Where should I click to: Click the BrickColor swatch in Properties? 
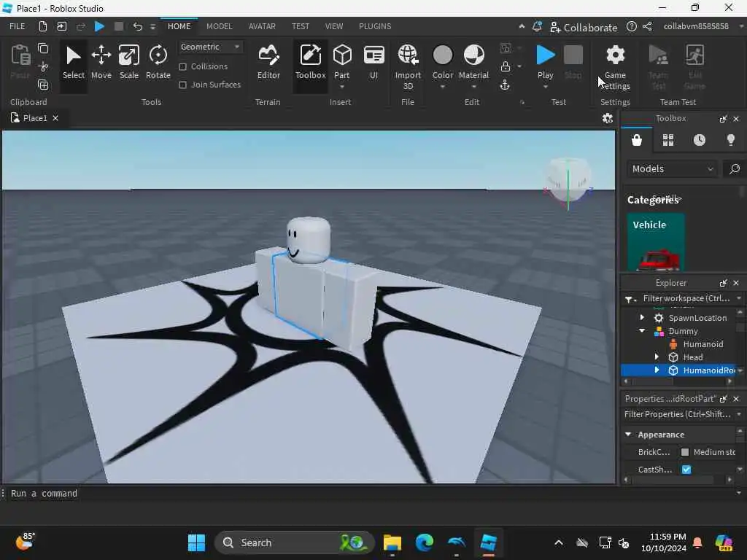pyautogui.click(x=685, y=452)
